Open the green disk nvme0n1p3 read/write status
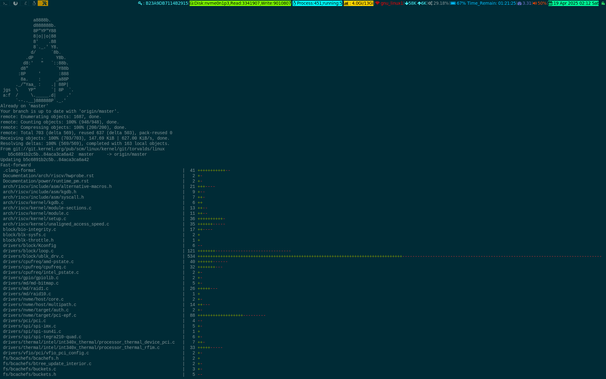This screenshot has width=606, height=379. [240, 3]
